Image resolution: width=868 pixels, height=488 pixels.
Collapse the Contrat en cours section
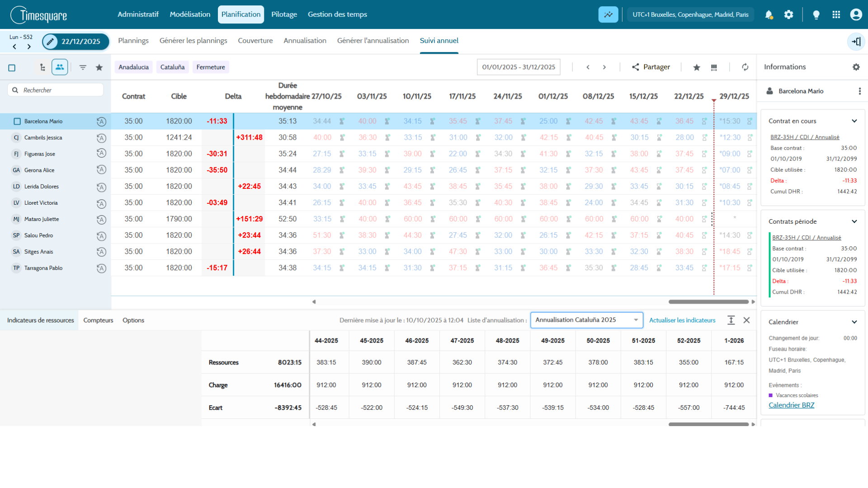click(x=854, y=121)
